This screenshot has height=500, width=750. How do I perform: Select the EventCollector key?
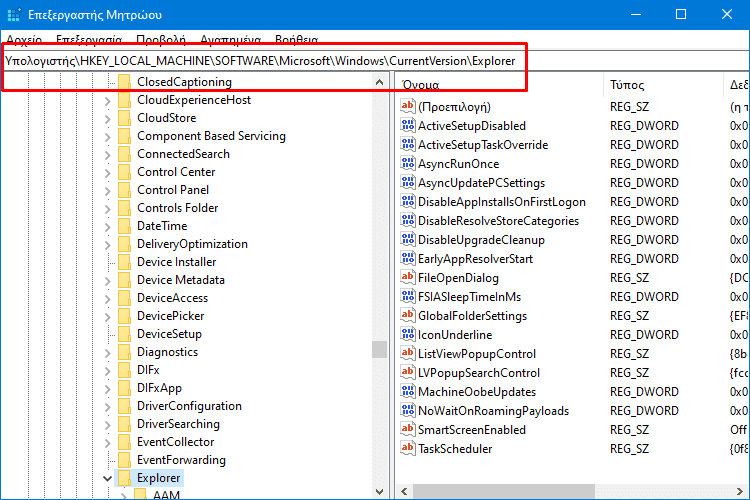(x=176, y=442)
